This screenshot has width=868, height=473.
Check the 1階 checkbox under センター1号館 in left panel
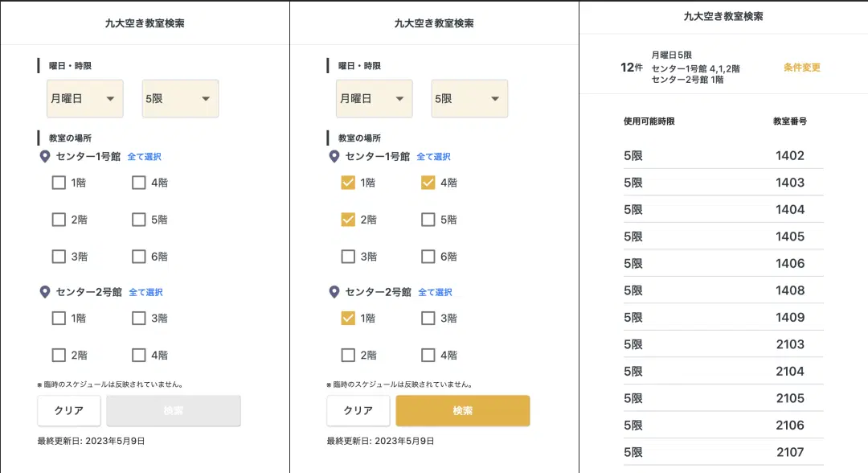click(59, 183)
